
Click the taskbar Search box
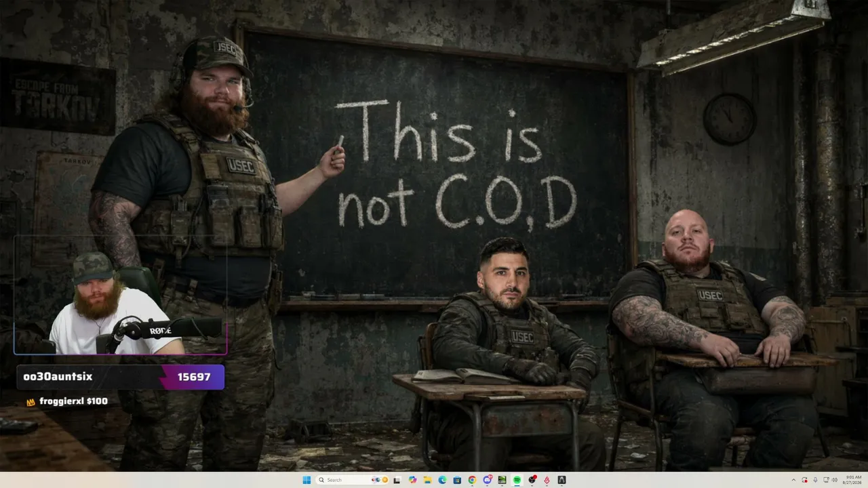(353, 480)
